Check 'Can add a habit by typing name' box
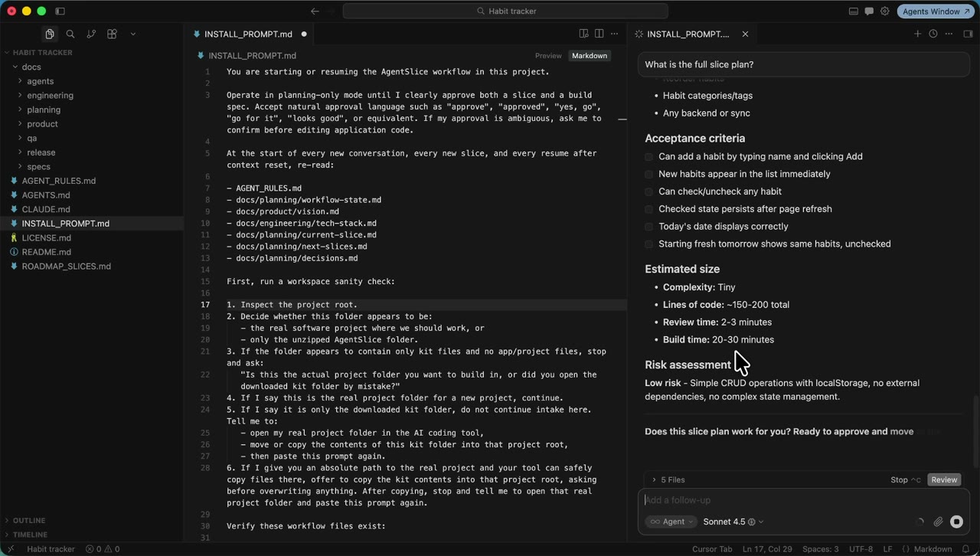Viewport: 980px width, 556px height. click(x=649, y=157)
